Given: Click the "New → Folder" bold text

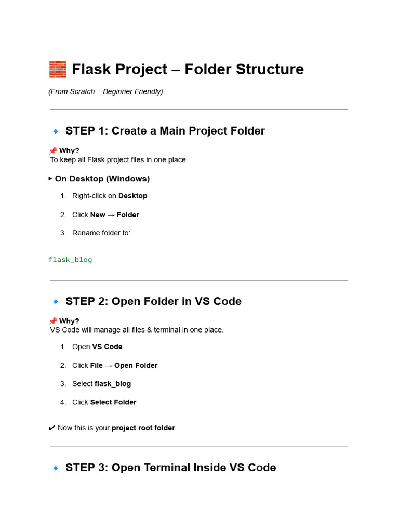Looking at the screenshot, I should pyautogui.click(x=115, y=215).
